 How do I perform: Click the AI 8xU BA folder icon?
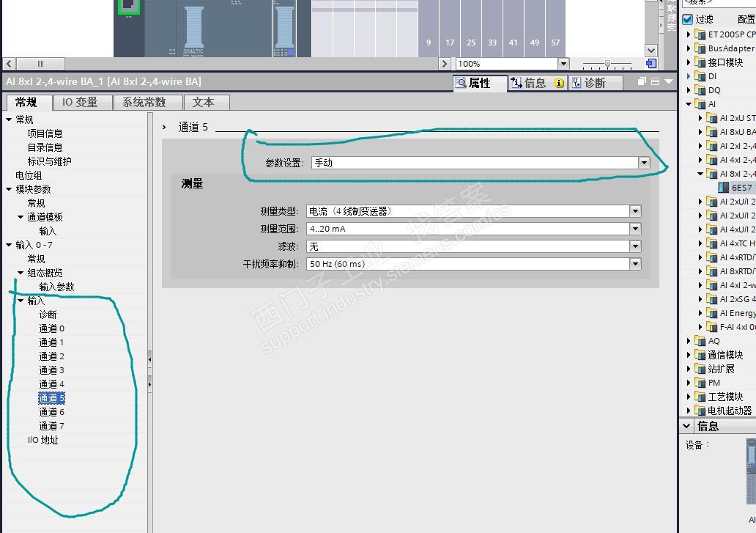click(x=711, y=132)
